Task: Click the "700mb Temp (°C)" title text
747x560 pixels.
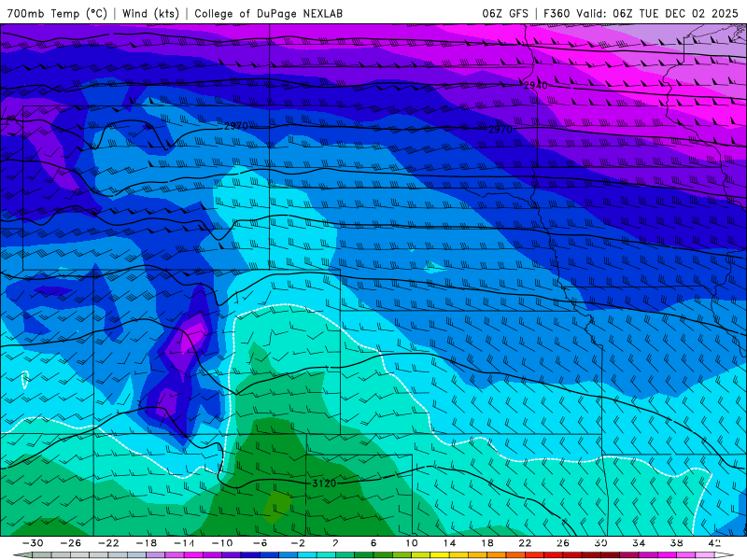Action: pos(57,13)
